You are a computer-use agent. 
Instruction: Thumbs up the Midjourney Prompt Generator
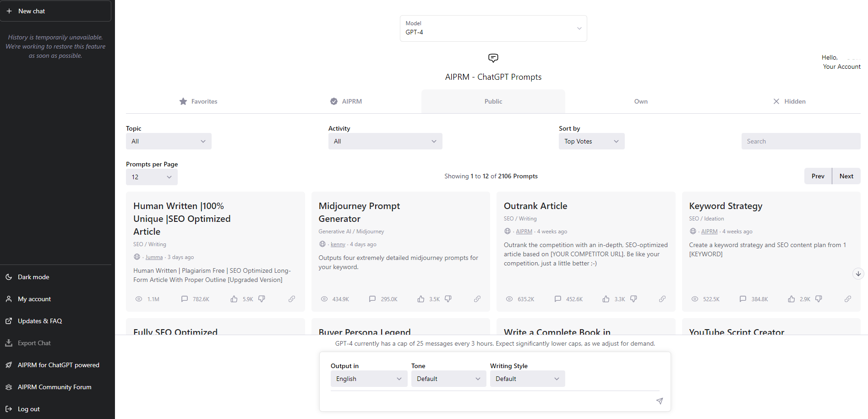point(421,299)
